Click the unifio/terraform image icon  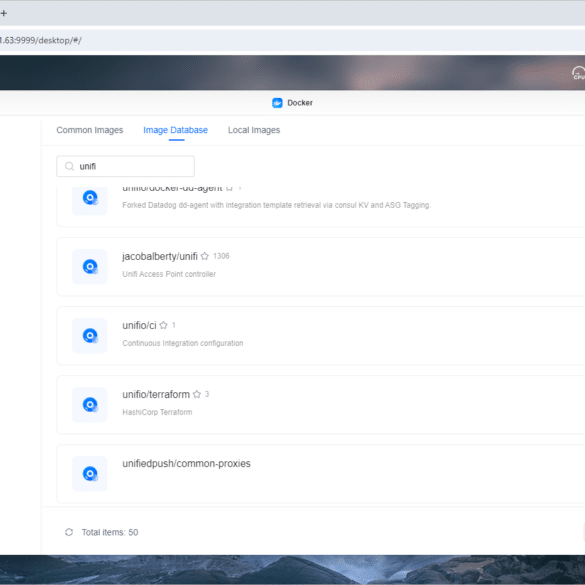(90, 404)
